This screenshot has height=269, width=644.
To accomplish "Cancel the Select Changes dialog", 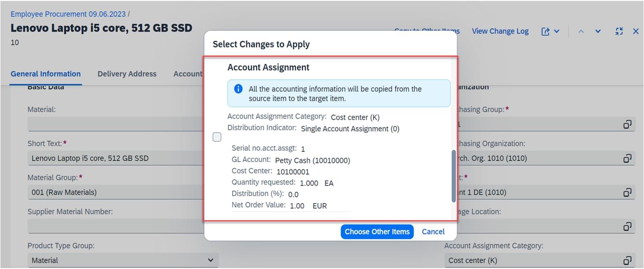I will tap(433, 231).
